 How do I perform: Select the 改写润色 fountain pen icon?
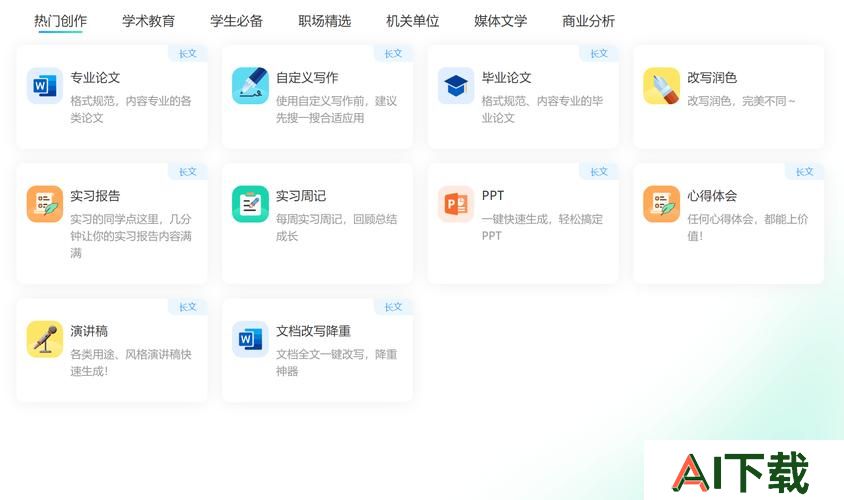[x=662, y=86]
